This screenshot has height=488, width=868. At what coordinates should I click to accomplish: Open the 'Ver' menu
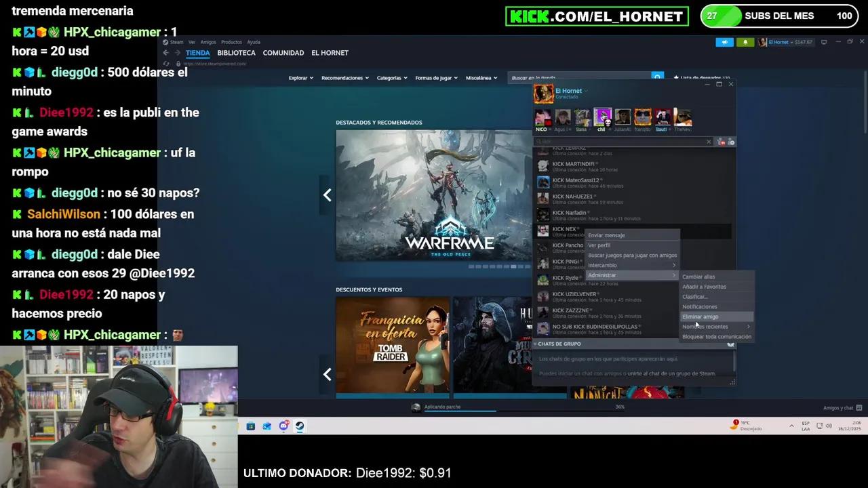pyautogui.click(x=192, y=42)
